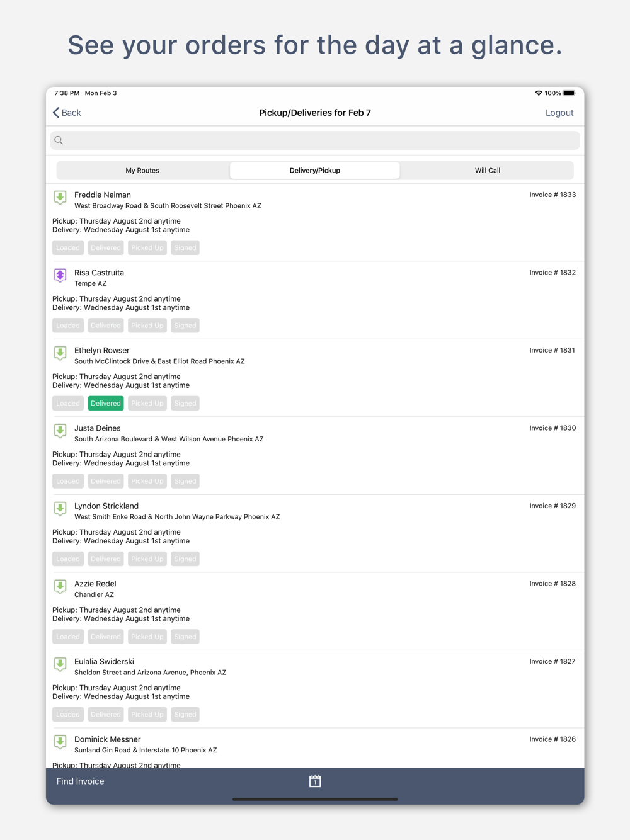
Task: Toggle Picked Up on invoice 1831
Action: pyautogui.click(x=147, y=404)
